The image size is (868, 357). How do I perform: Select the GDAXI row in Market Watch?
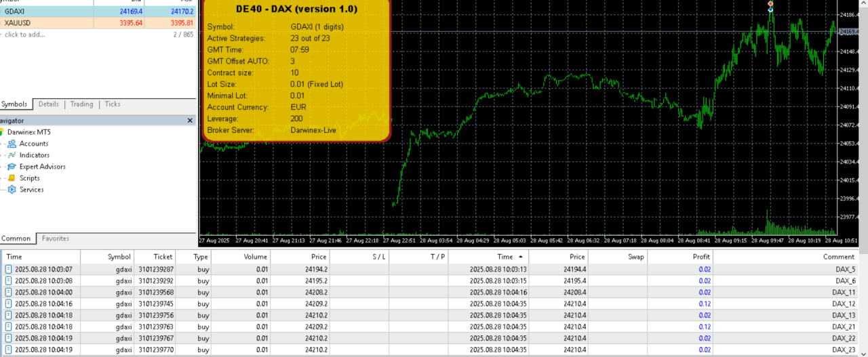point(98,12)
